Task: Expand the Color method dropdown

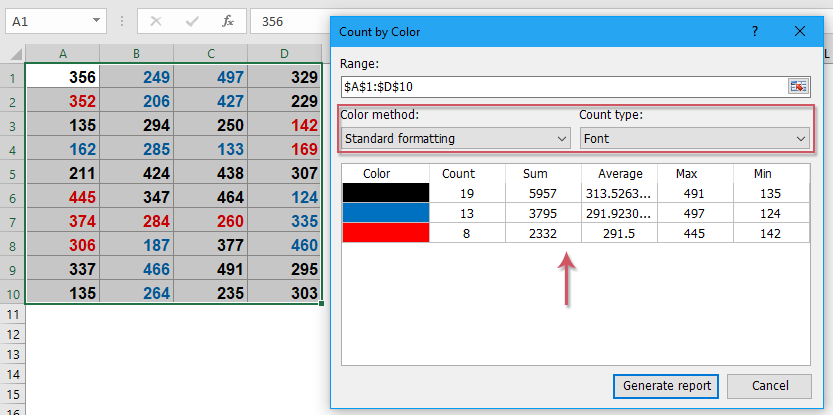Action: click(x=455, y=139)
